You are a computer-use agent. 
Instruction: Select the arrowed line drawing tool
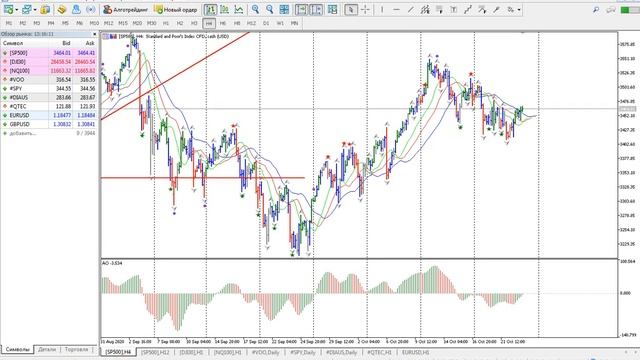482,9
